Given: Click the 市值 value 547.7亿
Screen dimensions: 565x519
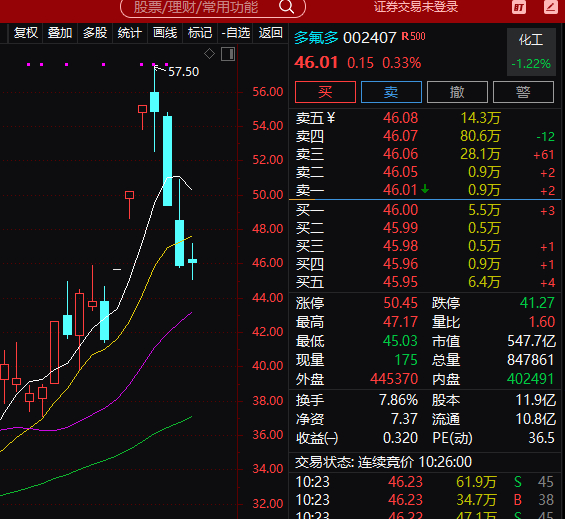Looking at the screenshot, I should pos(531,341).
